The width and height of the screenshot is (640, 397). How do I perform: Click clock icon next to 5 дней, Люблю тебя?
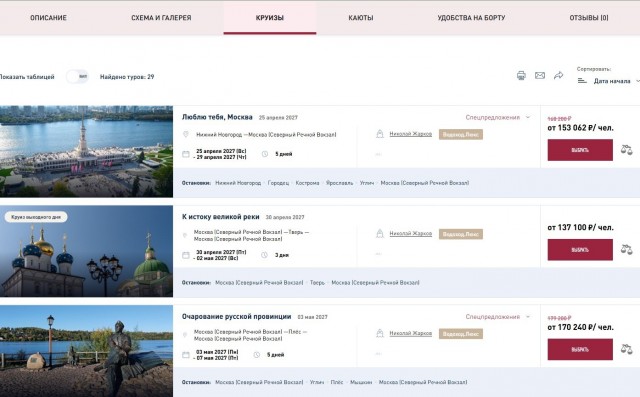pyautogui.click(x=264, y=154)
